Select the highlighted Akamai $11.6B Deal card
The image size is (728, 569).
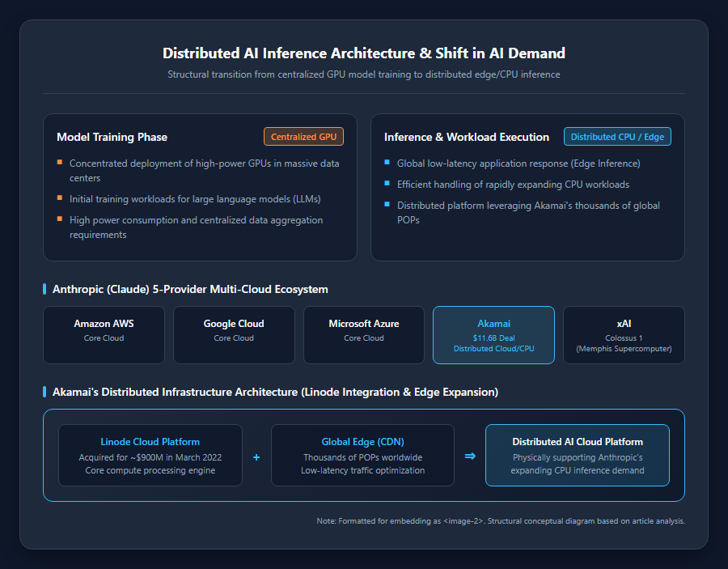[x=493, y=335]
